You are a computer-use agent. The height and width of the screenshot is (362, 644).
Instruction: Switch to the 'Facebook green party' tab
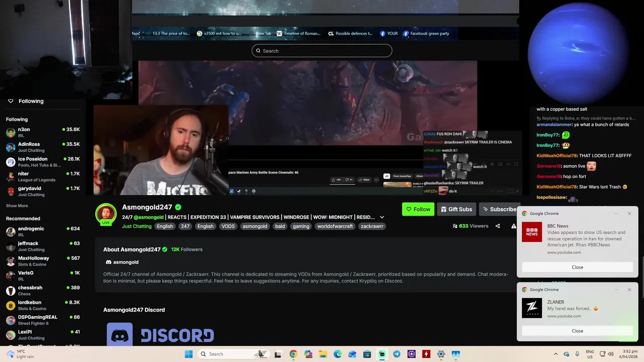(x=426, y=34)
